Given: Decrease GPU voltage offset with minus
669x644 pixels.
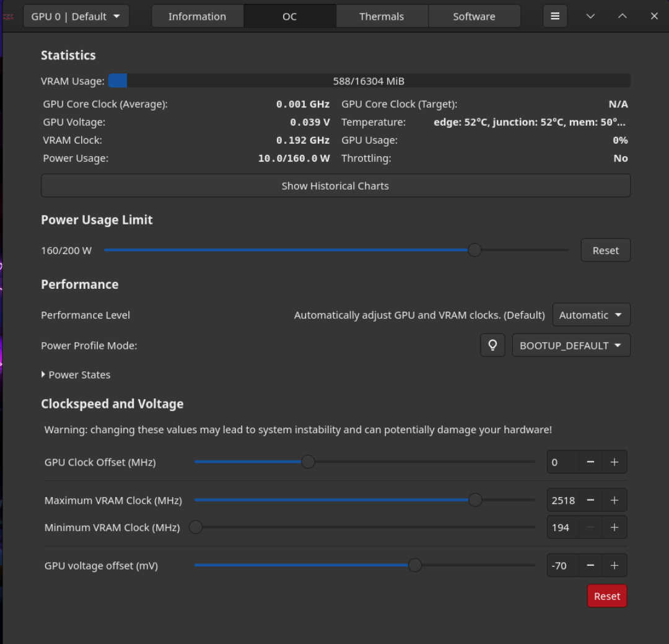Looking at the screenshot, I should point(590,565).
